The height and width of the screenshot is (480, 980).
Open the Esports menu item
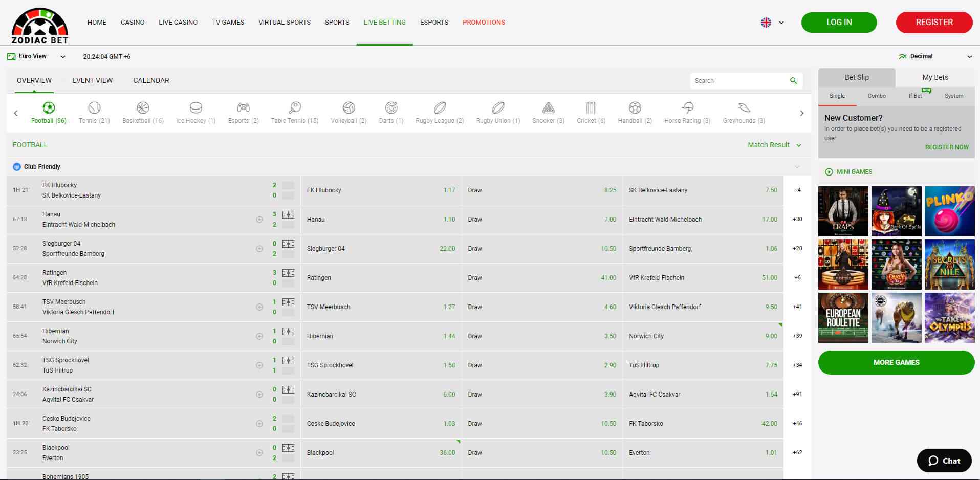(434, 23)
